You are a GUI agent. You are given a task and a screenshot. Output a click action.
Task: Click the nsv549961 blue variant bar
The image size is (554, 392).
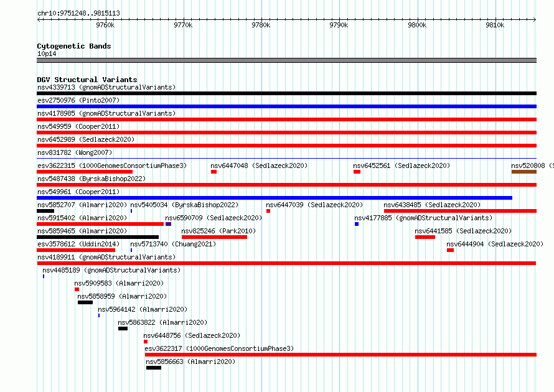click(275, 198)
